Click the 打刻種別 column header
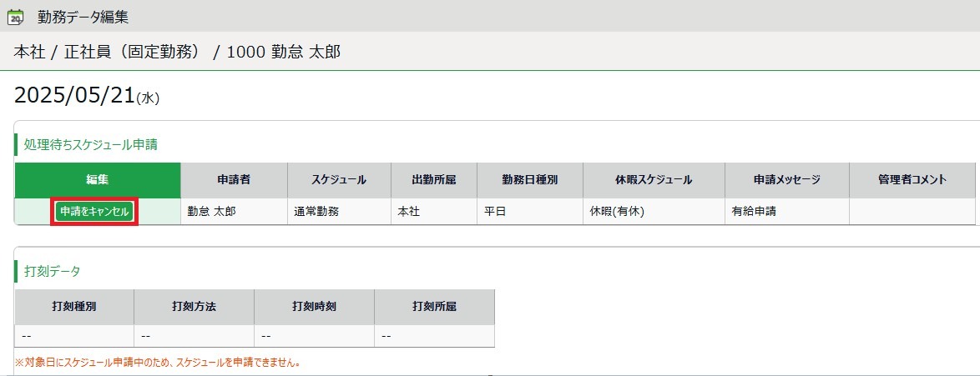Screen dimensions: 980x376 pos(74,306)
